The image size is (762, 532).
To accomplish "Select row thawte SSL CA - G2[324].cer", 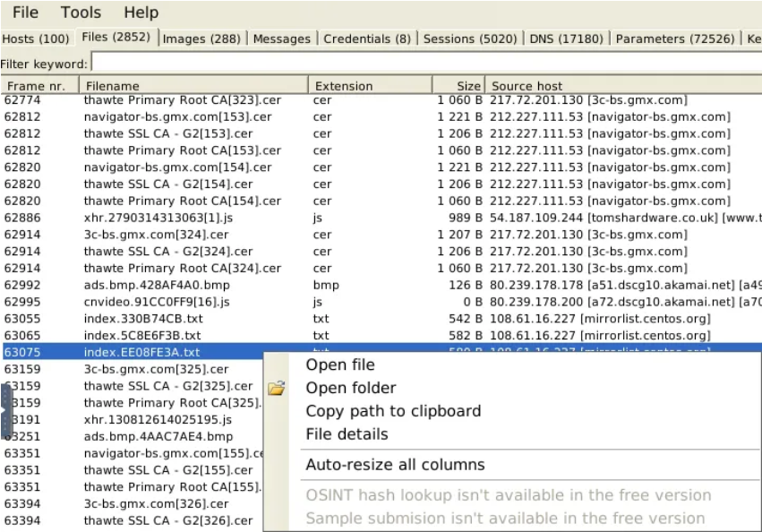I will [381, 252].
